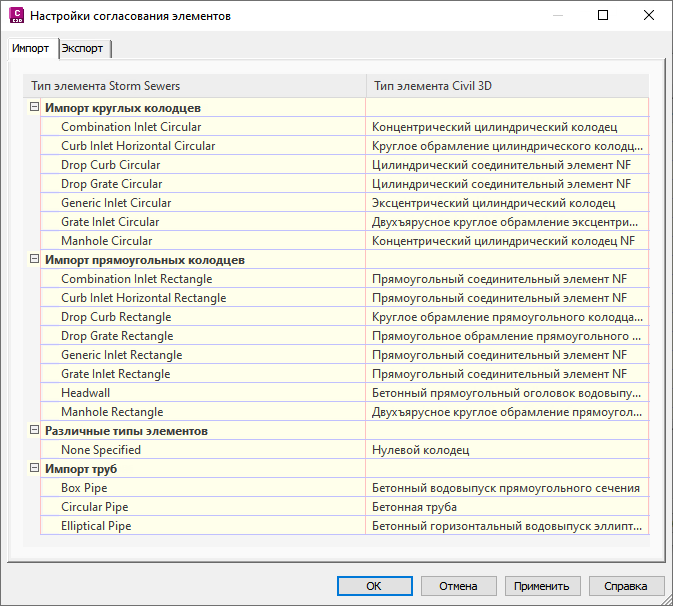
Task: Close the settings dialog window
Action: click(648, 15)
